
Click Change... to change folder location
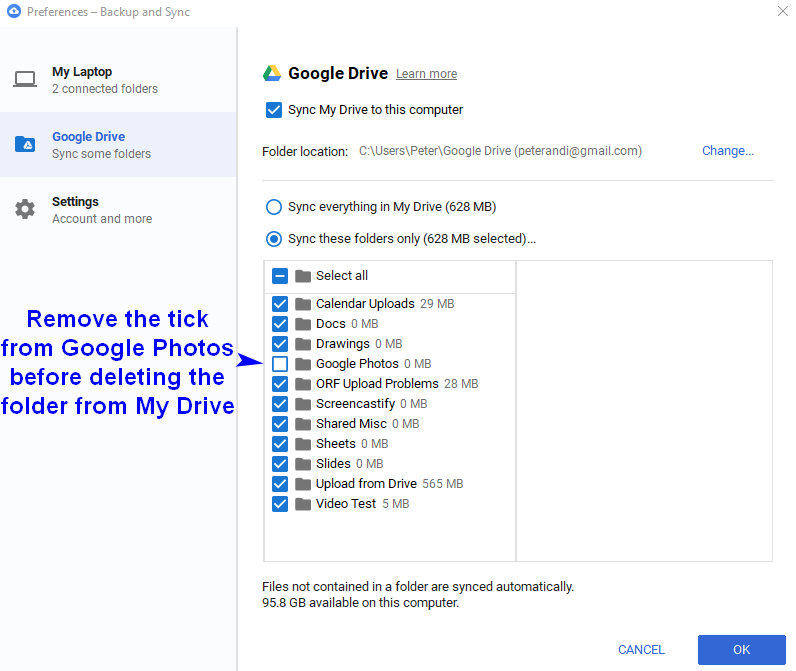point(727,151)
